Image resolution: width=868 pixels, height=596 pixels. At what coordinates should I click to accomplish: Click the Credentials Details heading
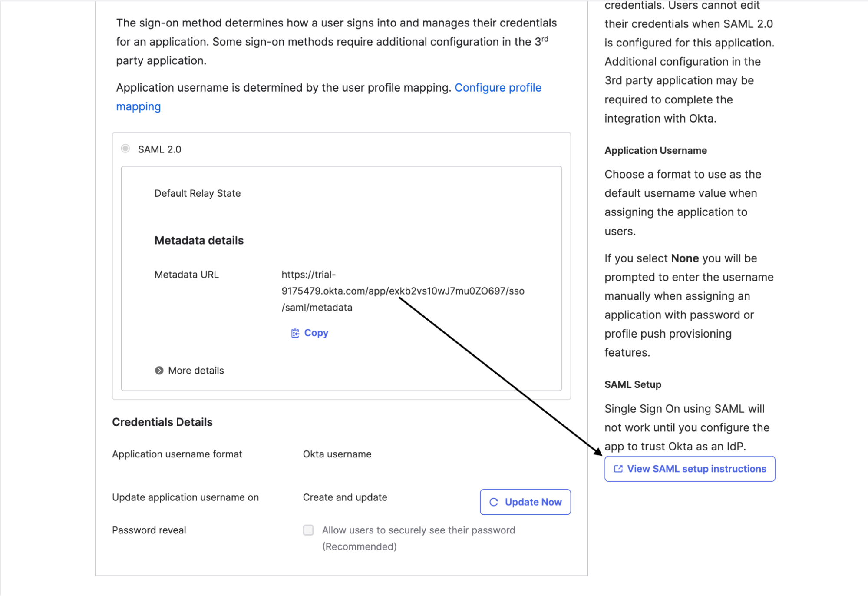162,422
